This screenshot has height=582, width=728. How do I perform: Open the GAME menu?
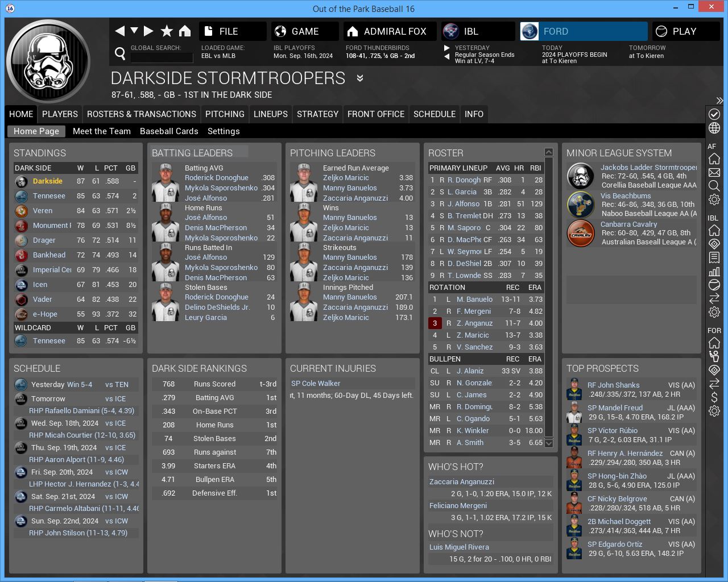click(305, 31)
